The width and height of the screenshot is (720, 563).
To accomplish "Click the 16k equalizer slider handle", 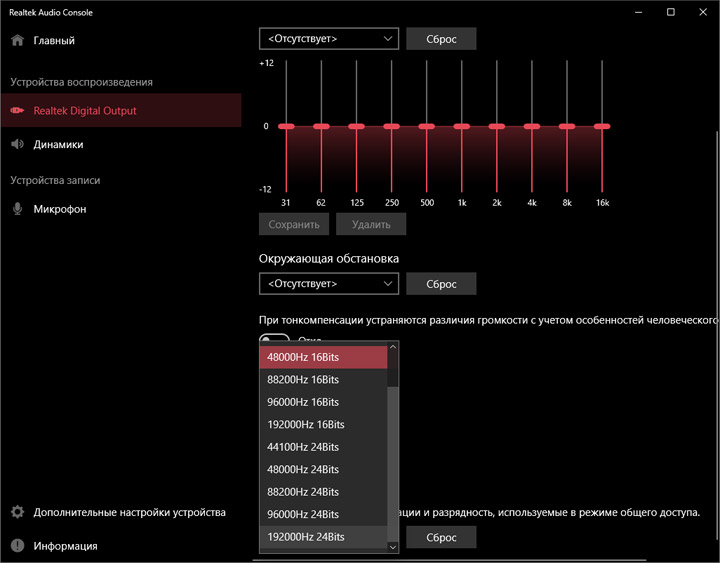I will click(x=602, y=126).
